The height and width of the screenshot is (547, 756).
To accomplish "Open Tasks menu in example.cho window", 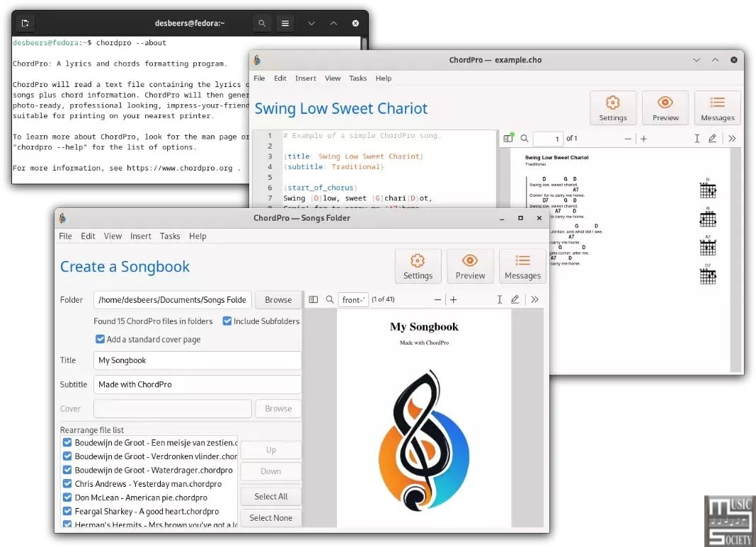I will [357, 78].
